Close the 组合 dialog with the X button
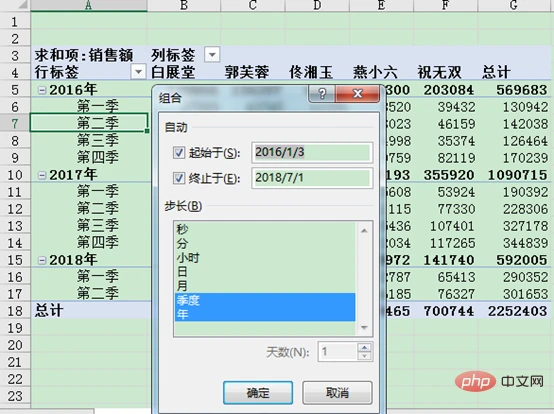 click(357, 94)
